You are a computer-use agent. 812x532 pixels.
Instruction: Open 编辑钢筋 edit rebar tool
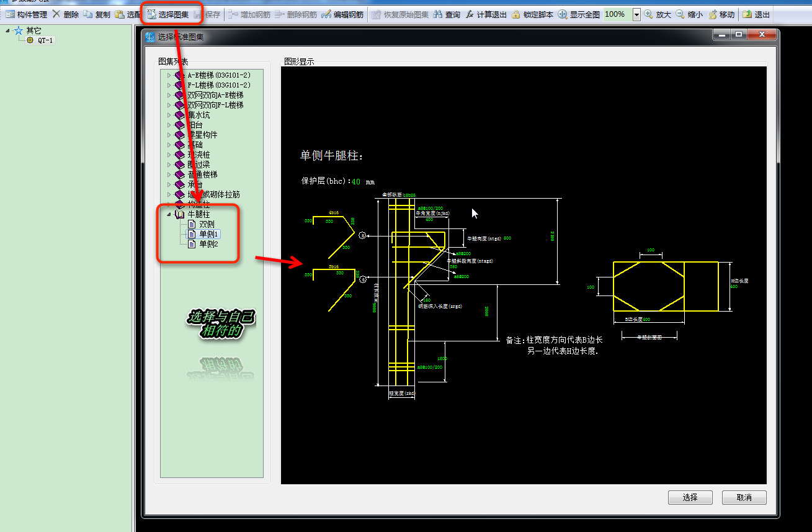tap(342, 14)
